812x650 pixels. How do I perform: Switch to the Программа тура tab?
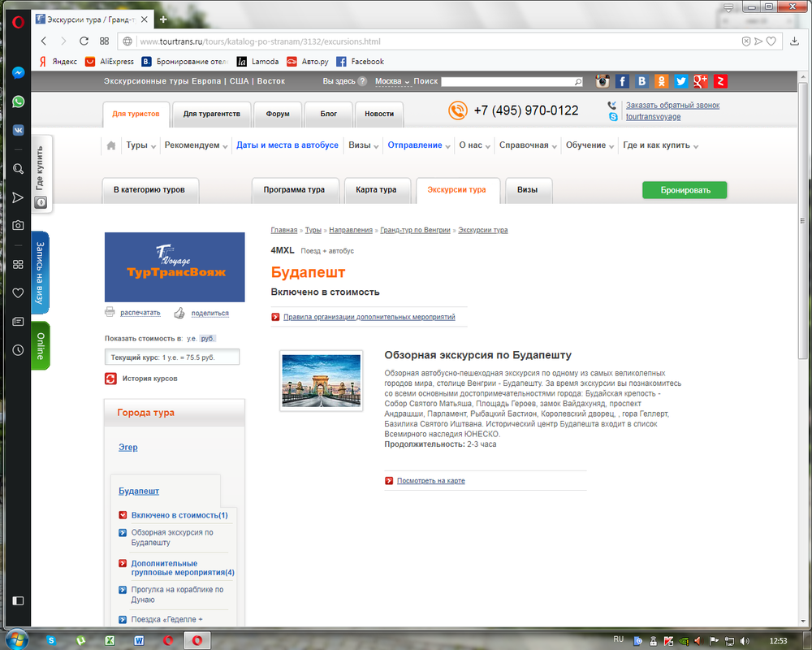click(294, 190)
